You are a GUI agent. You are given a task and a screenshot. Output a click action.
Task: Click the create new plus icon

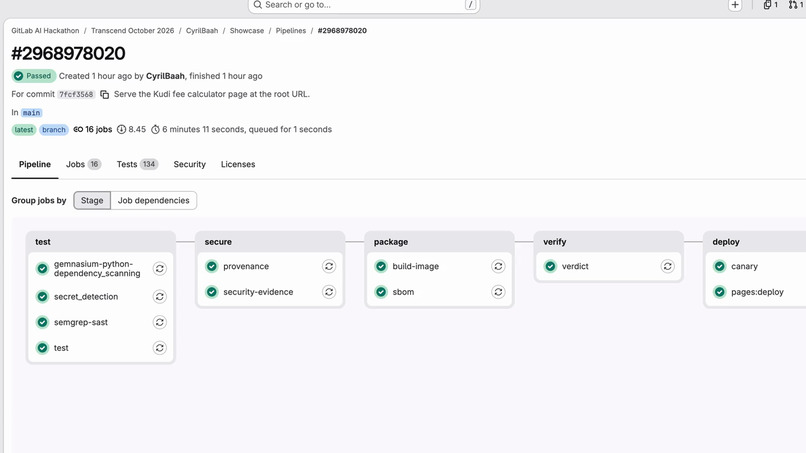coord(735,5)
